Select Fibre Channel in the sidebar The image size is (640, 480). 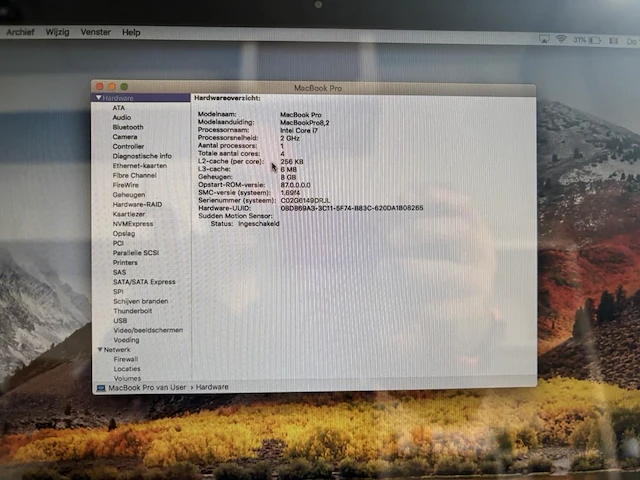(x=135, y=176)
